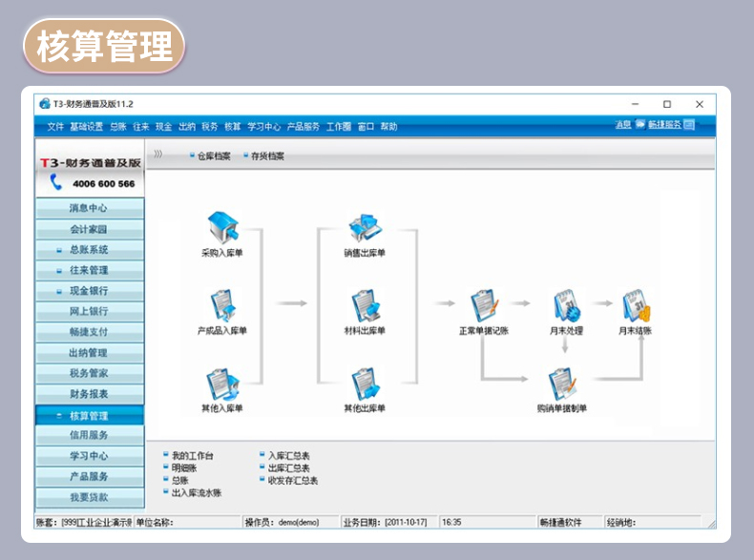Image resolution: width=754 pixels, height=560 pixels.
Task: Select 财务报表 in the sidebar
Action: click(x=90, y=394)
